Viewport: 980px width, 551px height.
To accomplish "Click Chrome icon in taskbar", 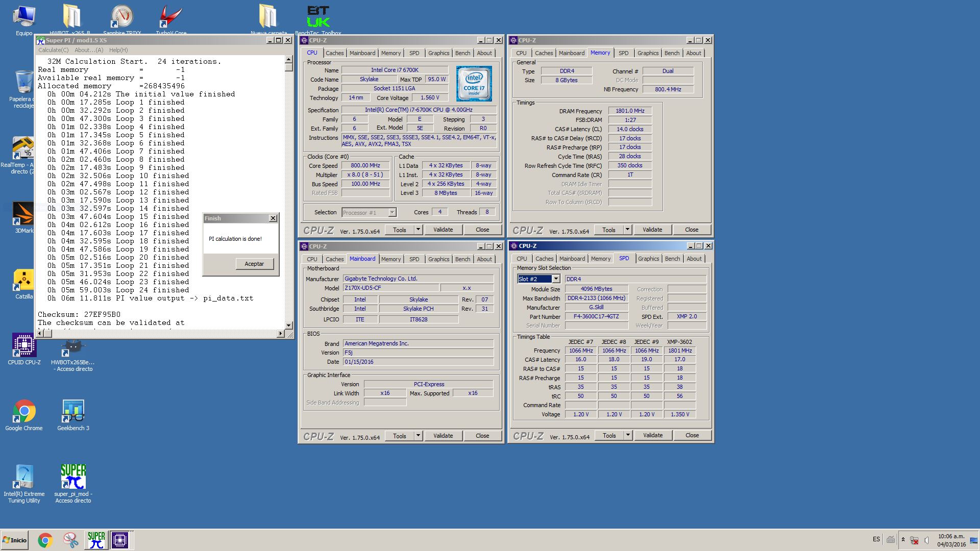I will 45,540.
